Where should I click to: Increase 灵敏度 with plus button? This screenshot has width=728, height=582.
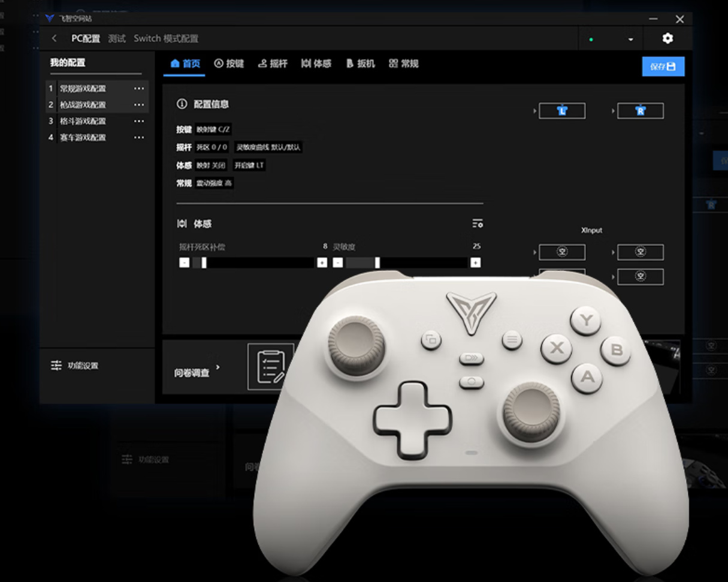click(476, 263)
